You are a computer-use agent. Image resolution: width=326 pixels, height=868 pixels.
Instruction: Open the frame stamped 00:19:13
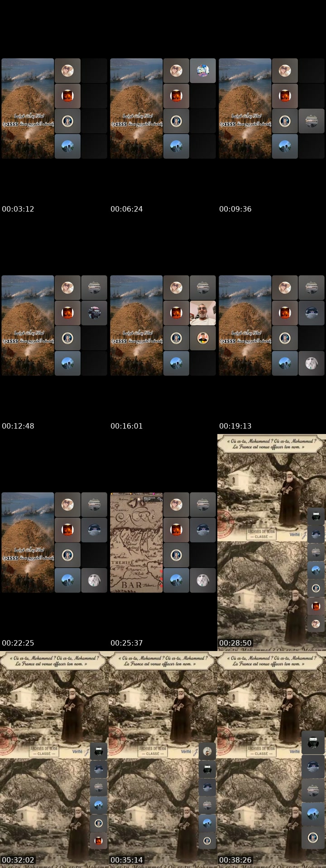[272, 325]
